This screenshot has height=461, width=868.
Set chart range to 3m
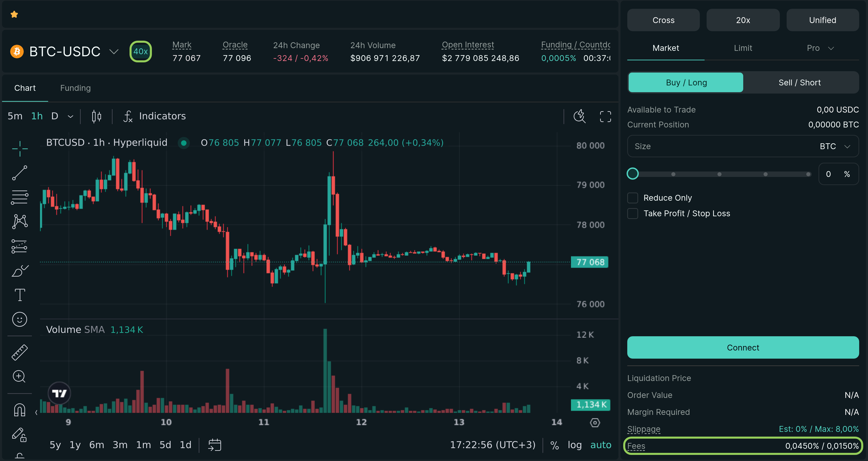tap(120, 445)
